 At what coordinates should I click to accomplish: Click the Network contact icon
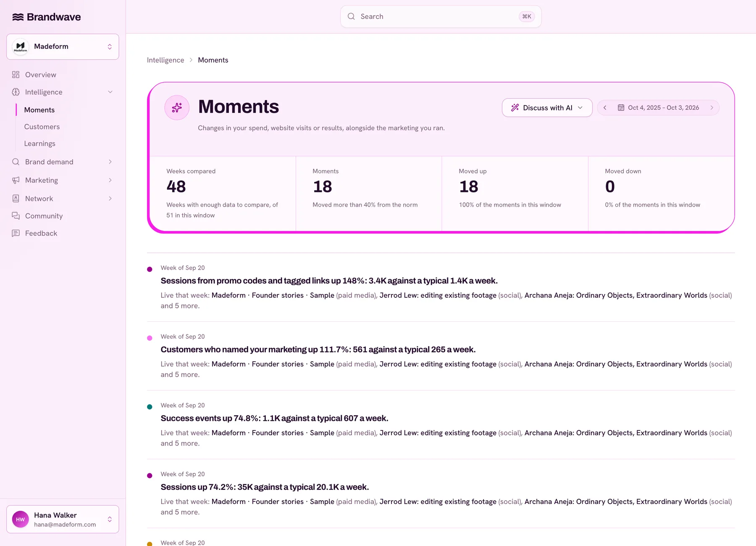(16, 199)
